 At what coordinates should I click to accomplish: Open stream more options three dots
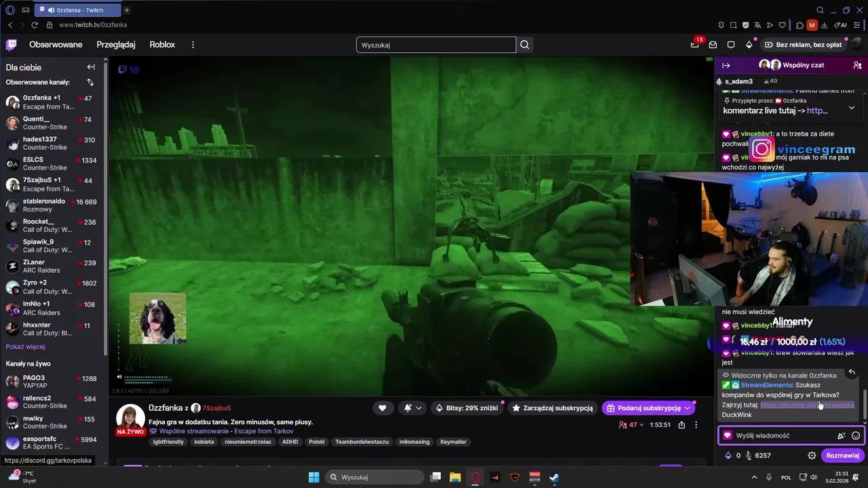696,425
